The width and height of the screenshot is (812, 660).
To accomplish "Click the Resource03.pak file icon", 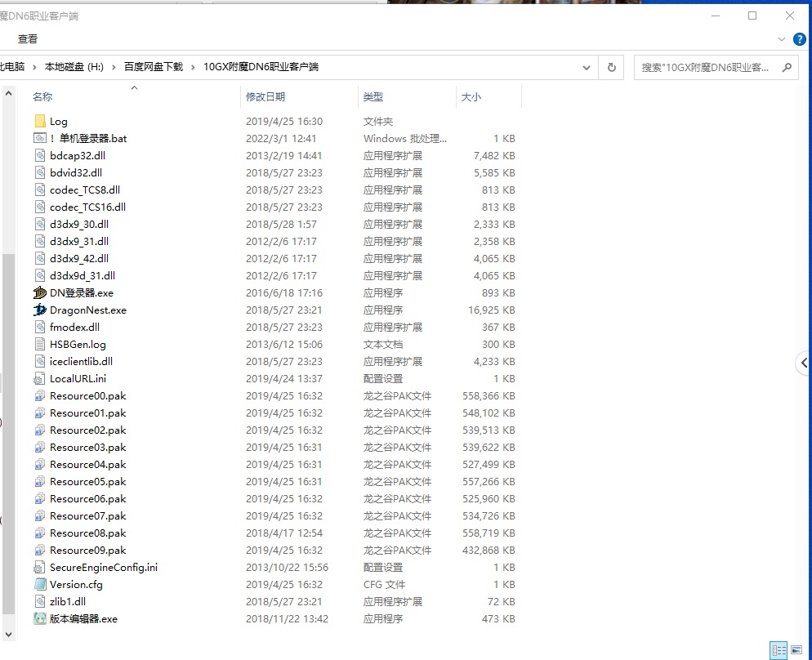I will tap(39, 448).
